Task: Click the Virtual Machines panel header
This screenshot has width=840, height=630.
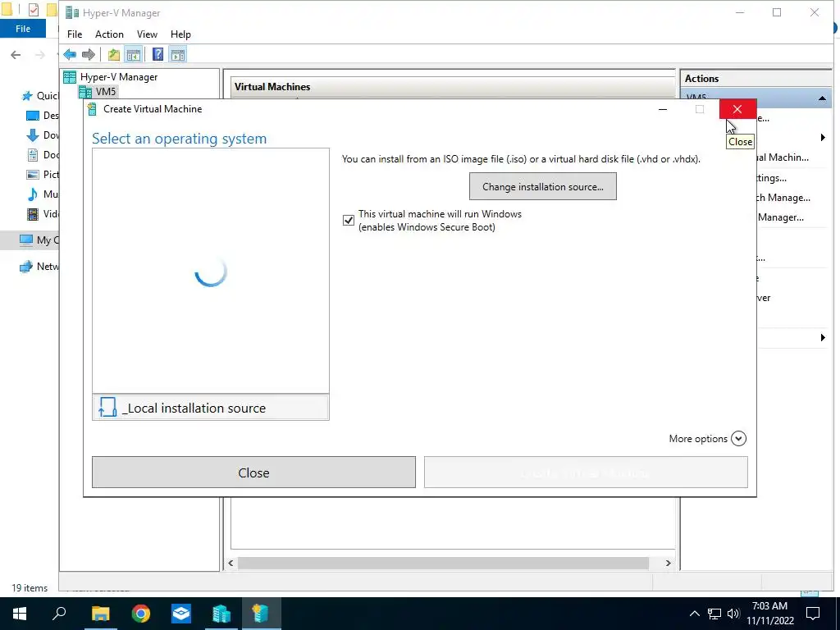Action: coord(453,87)
